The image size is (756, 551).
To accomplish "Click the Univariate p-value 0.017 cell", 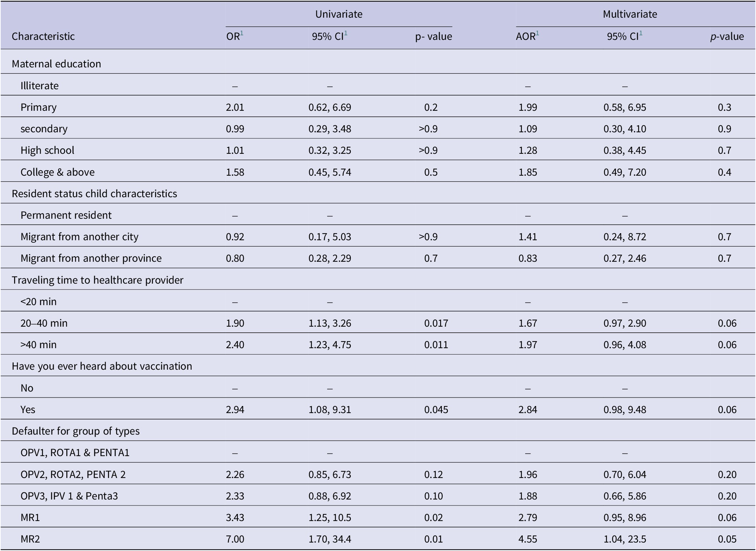I will (436, 323).
